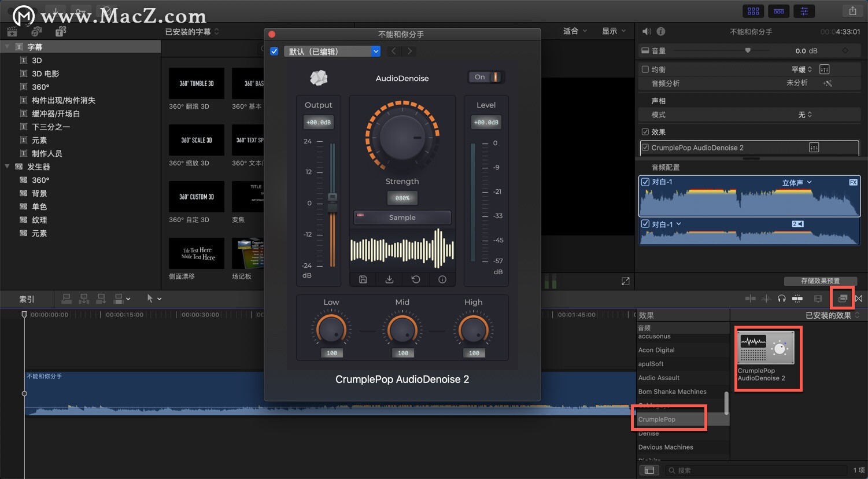This screenshot has width=868, height=479.
Task: Reset AudioDenoise settings with the reset icon
Action: [416, 279]
